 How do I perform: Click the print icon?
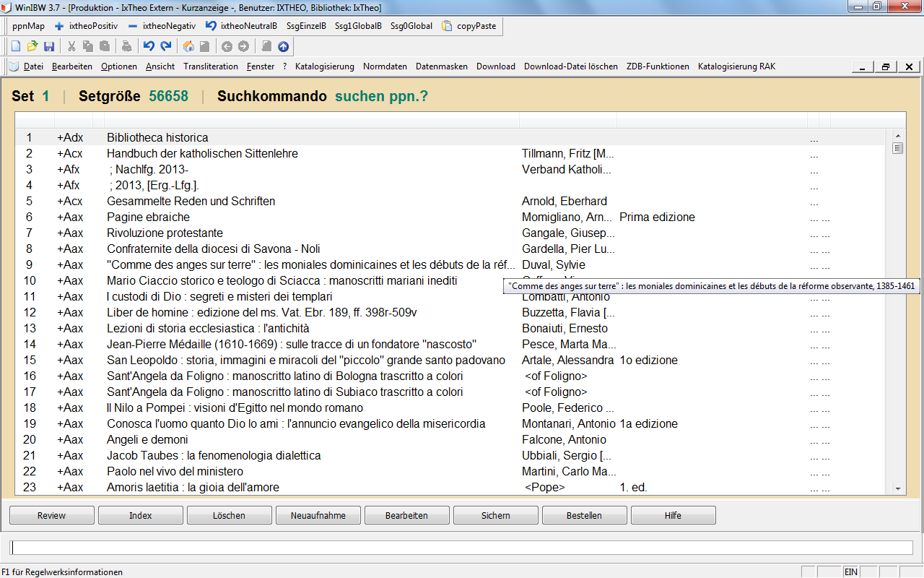[x=126, y=46]
